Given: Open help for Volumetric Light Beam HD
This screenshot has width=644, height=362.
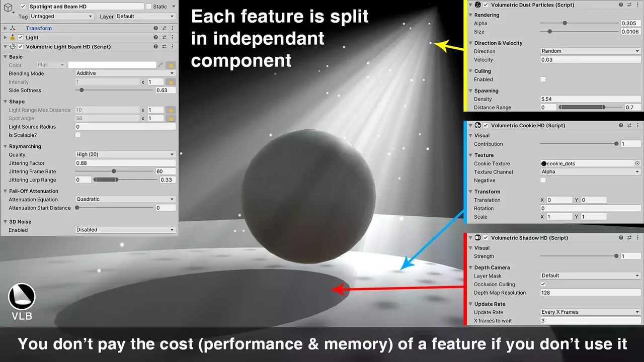Looking at the screenshot, I should (156, 47).
